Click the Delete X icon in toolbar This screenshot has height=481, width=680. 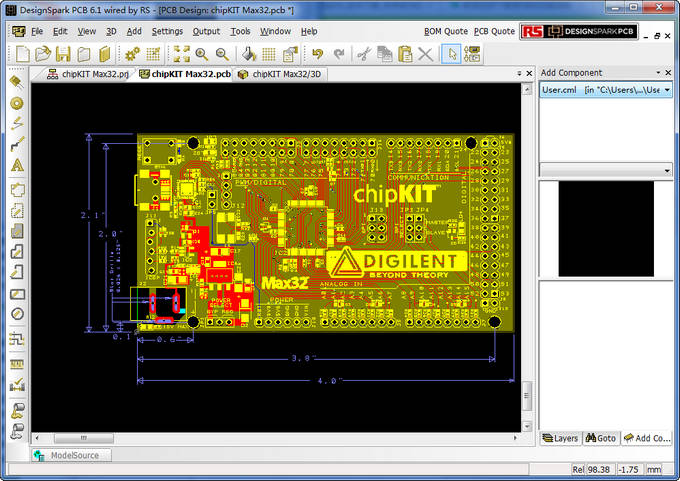(425, 53)
